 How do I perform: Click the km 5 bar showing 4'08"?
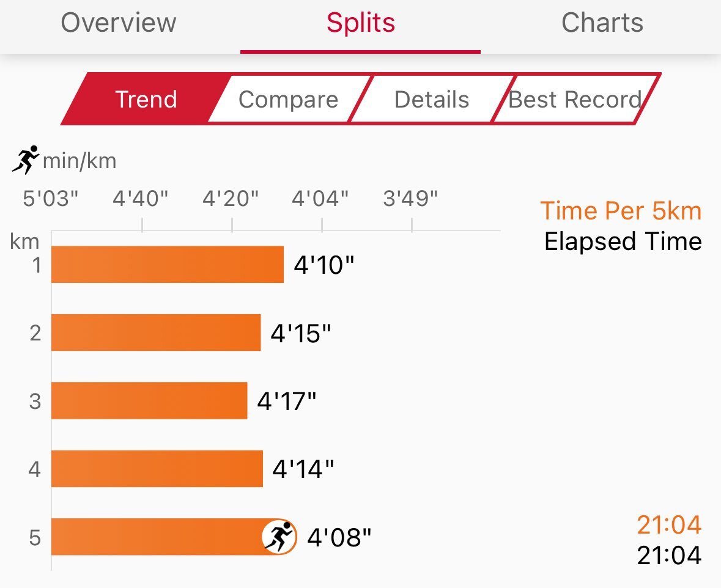(x=174, y=537)
